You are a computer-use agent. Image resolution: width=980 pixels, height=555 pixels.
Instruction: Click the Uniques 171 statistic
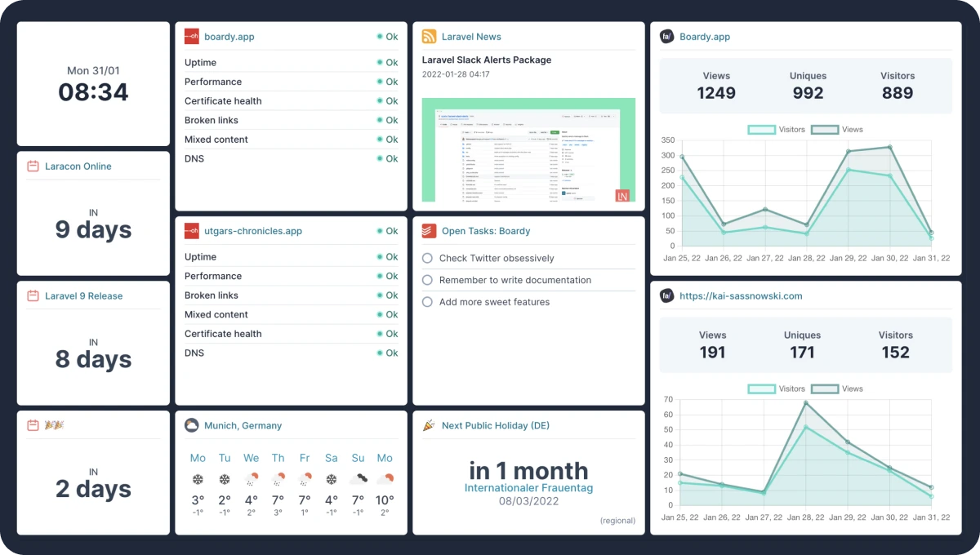[802, 344]
